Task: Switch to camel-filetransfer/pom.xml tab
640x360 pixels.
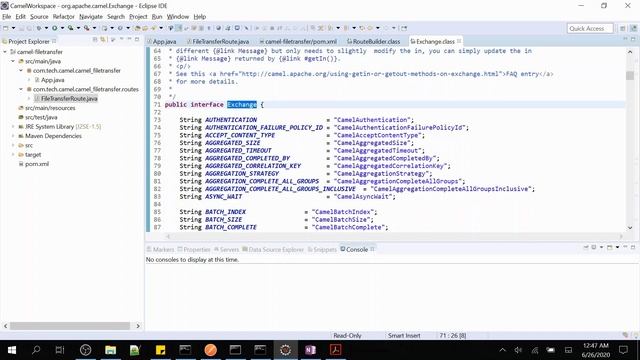Action: pyautogui.click(x=298, y=41)
